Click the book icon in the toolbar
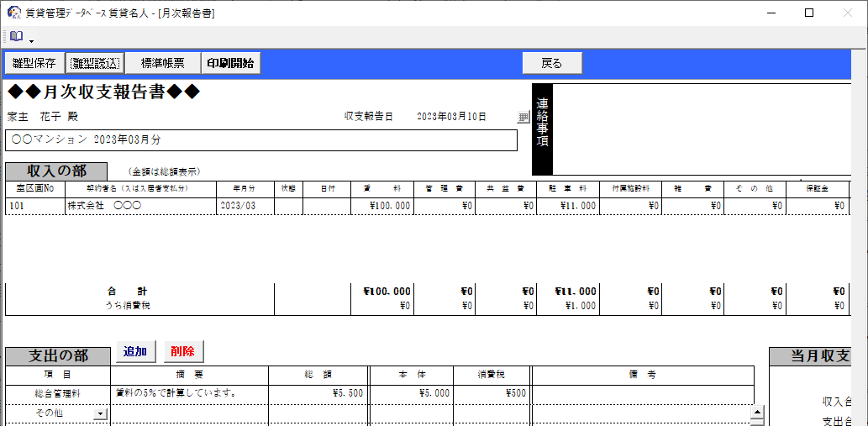The width and height of the screenshot is (868, 426). pos(16,37)
